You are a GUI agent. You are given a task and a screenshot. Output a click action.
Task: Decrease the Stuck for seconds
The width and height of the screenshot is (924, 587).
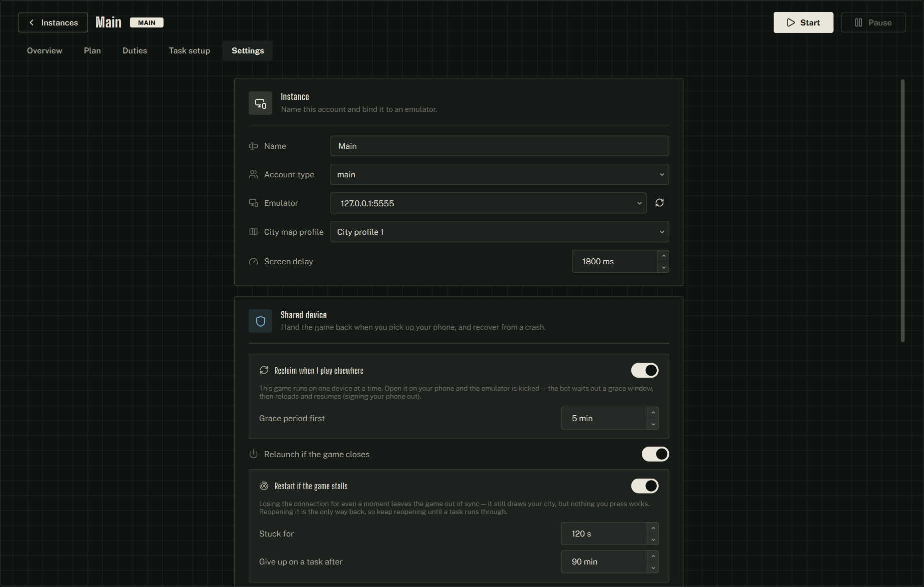point(653,540)
